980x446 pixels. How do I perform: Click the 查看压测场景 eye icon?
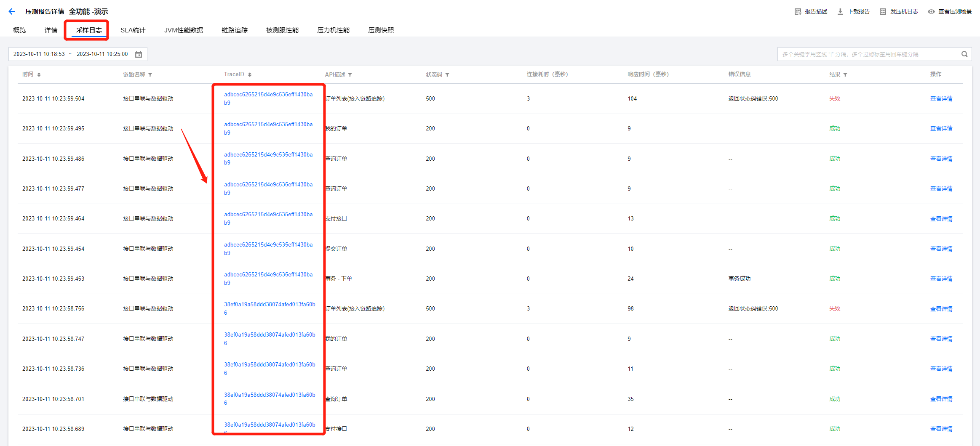point(931,11)
